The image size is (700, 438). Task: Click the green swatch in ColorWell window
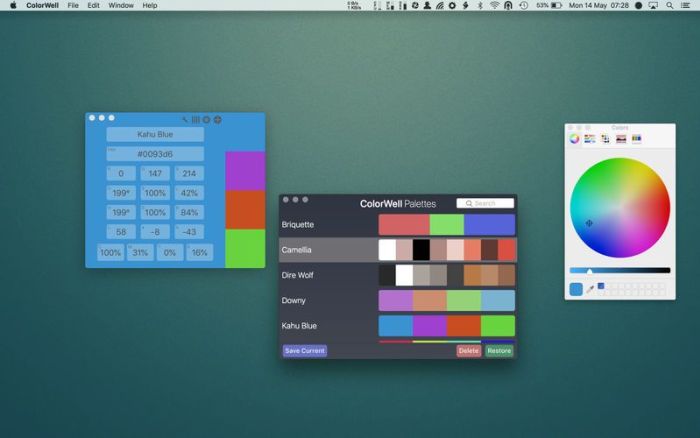coord(245,249)
